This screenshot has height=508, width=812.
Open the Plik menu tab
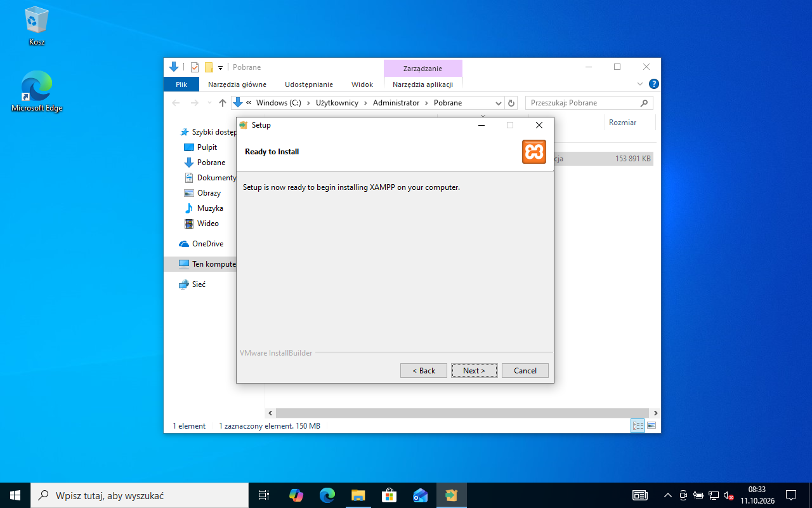point(181,84)
